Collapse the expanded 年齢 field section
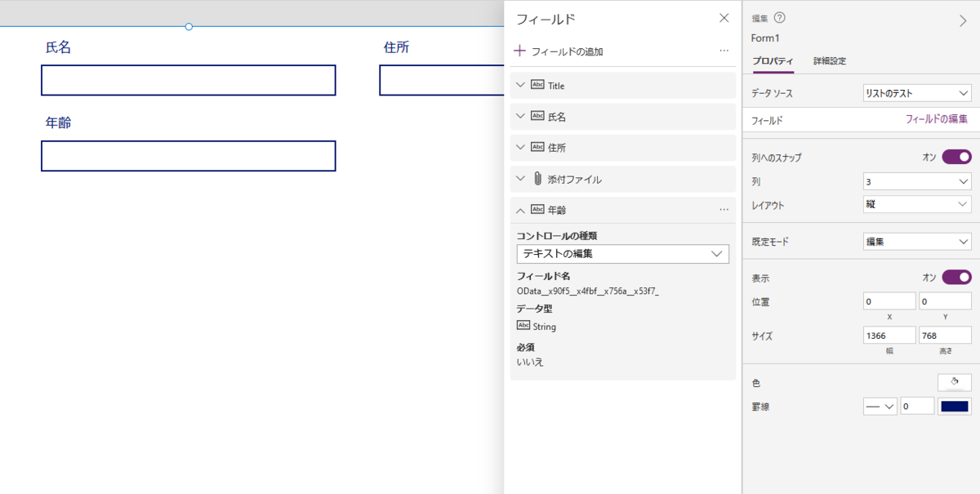The width and height of the screenshot is (980, 494). [520, 210]
